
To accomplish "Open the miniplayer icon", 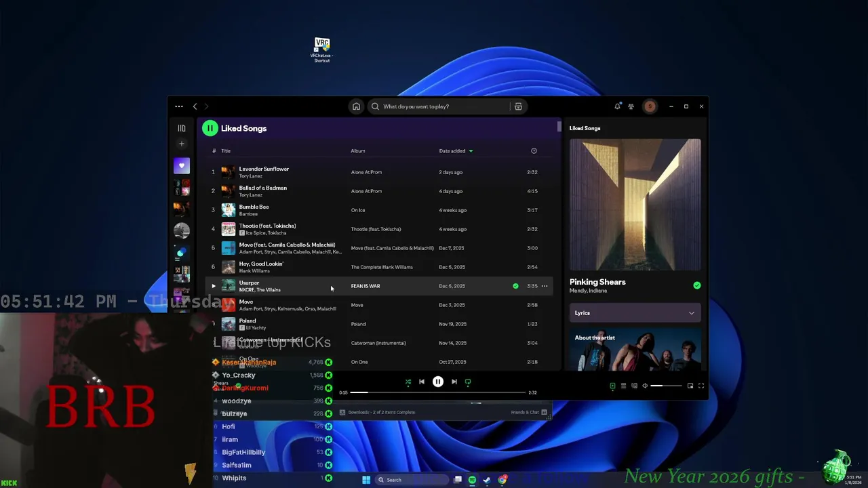I will [x=690, y=386].
